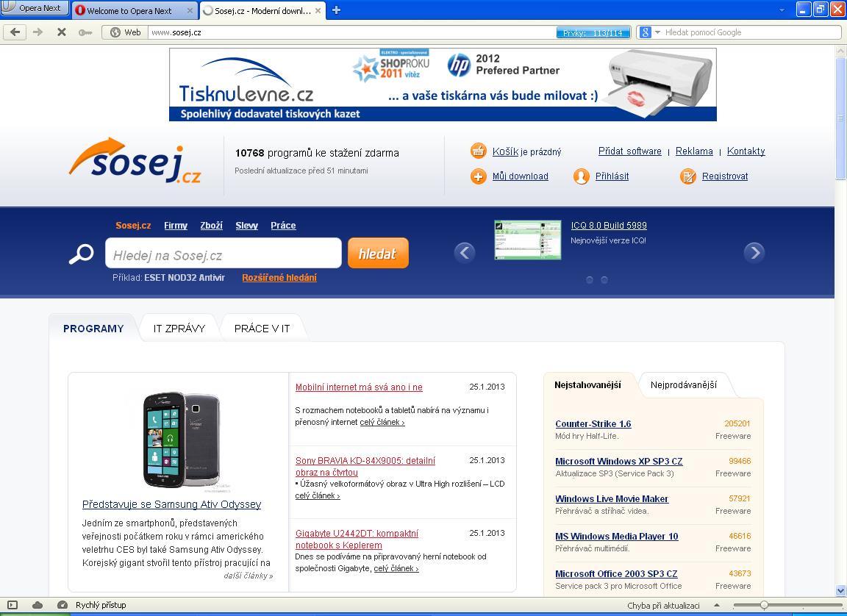The image size is (847, 616).
Task: Click the orange hledat button
Action: [x=378, y=253]
